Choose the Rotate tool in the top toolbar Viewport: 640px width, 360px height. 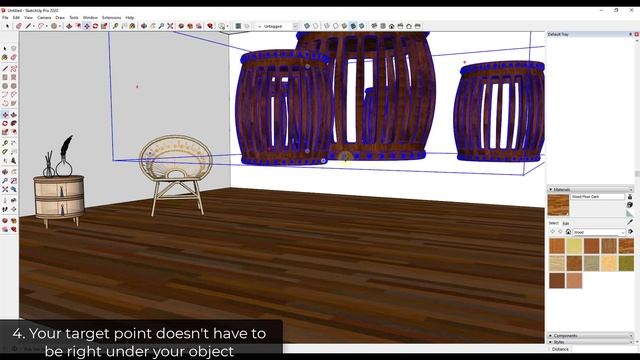pos(95,26)
